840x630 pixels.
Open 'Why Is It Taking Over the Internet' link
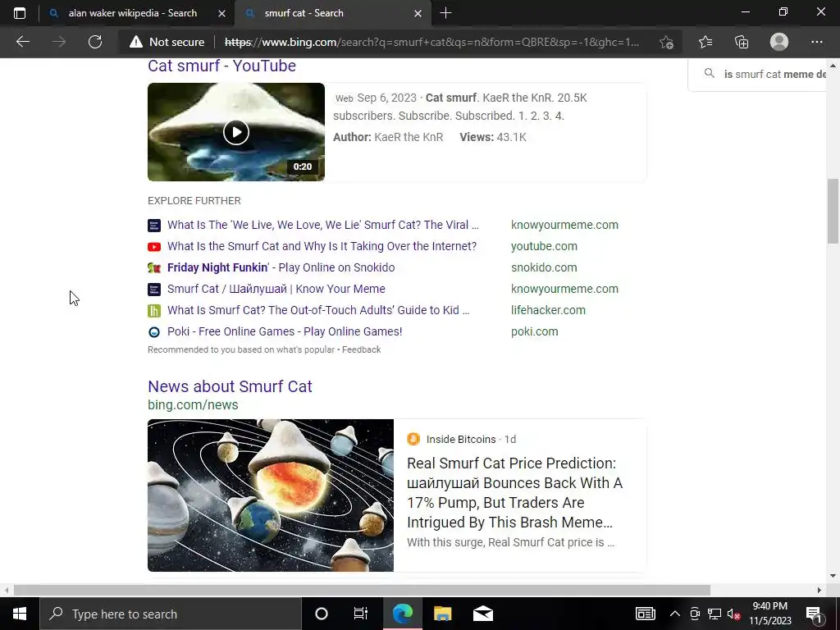click(322, 246)
